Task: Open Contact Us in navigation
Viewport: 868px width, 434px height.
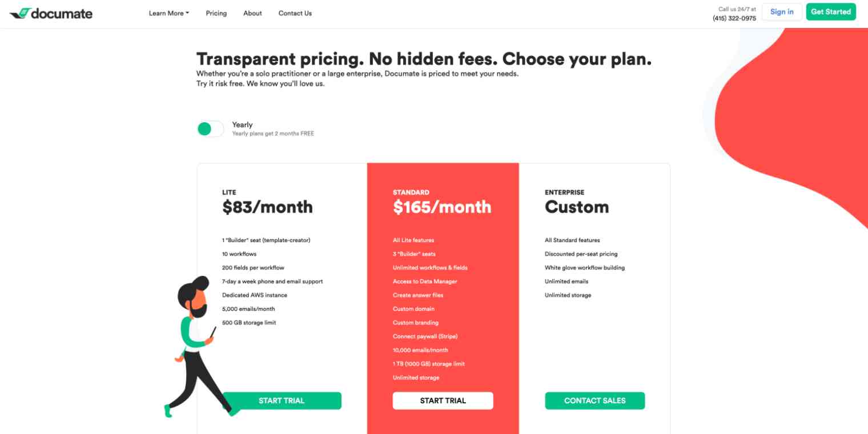Action: [295, 13]
